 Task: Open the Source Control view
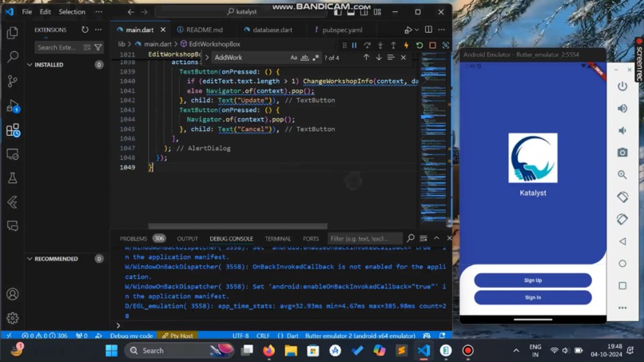[x=12, y=81]
